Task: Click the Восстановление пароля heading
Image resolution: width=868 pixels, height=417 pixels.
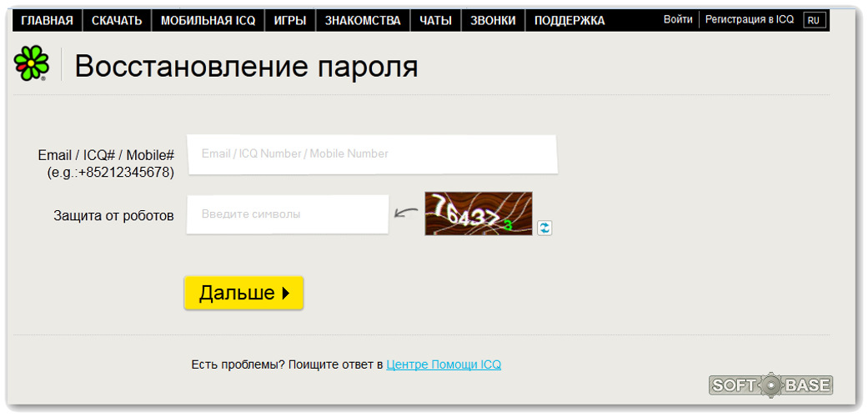Action: (246, 67)
